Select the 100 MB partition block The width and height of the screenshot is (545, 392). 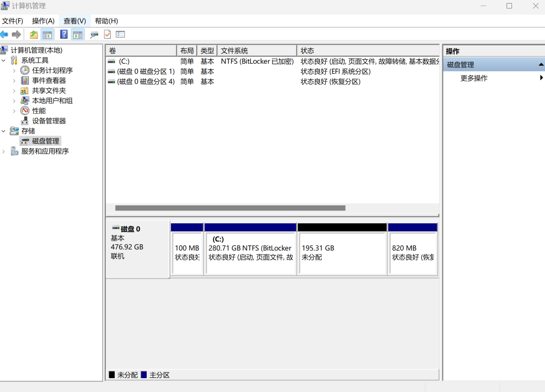187,250
